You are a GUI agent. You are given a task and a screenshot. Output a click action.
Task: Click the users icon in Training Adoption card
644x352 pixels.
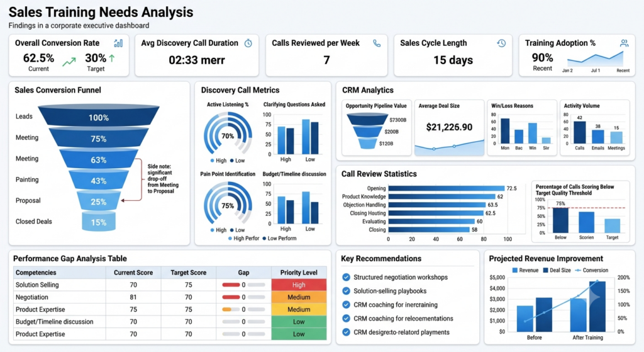625,43
